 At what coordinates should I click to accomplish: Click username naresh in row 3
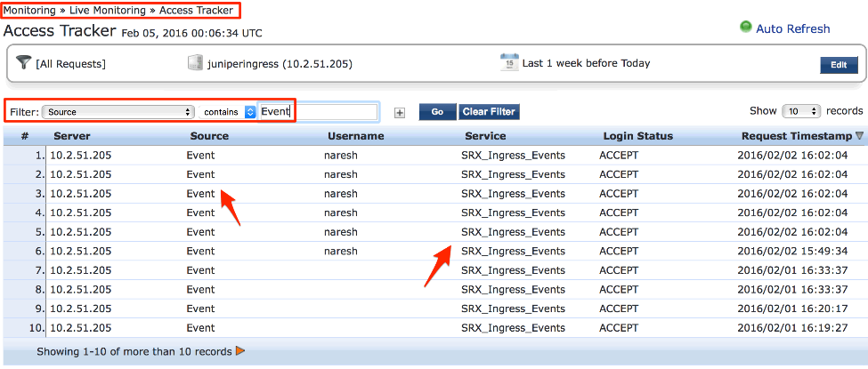tap(340, 194)
